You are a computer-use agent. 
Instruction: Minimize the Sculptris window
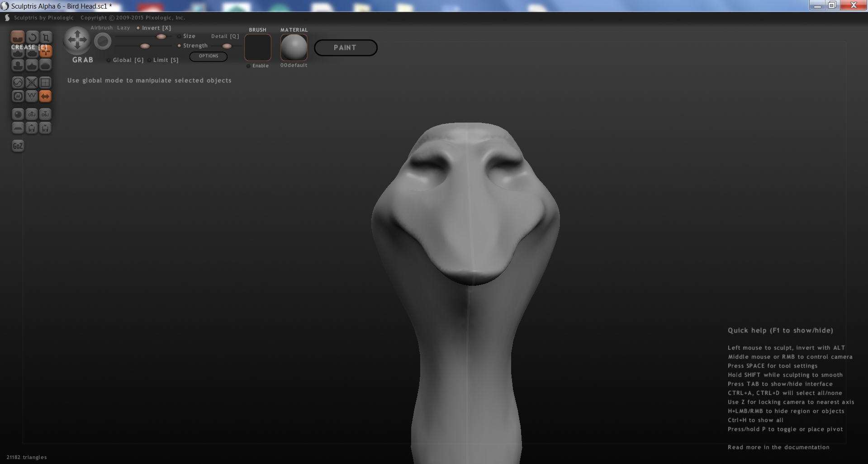pos(817,5)
